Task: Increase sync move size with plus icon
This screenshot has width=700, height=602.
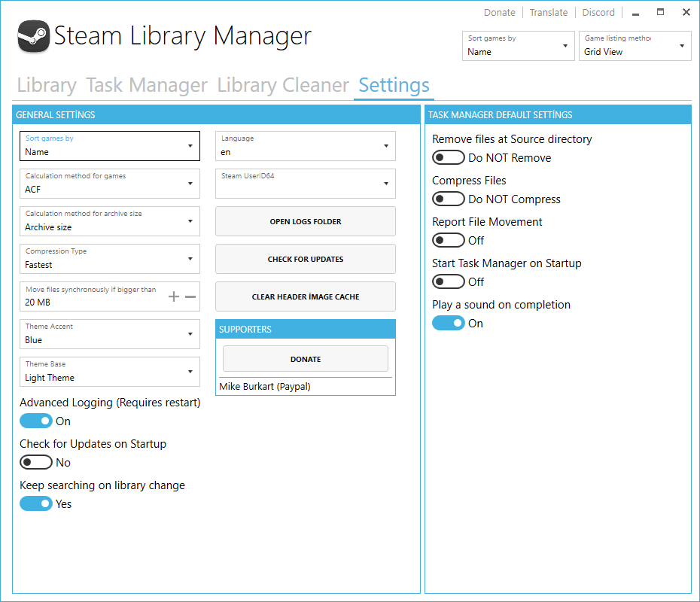Action: point(174,296)
